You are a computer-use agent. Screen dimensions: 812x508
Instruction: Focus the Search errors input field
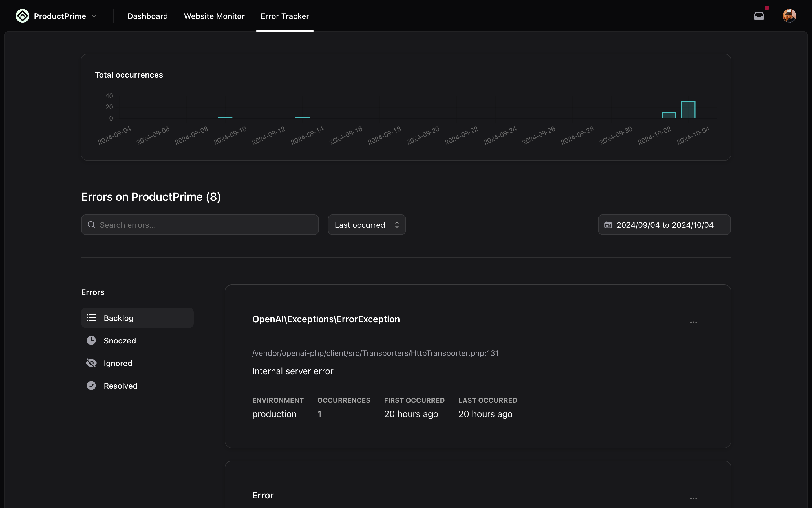(x=200, y=225)
